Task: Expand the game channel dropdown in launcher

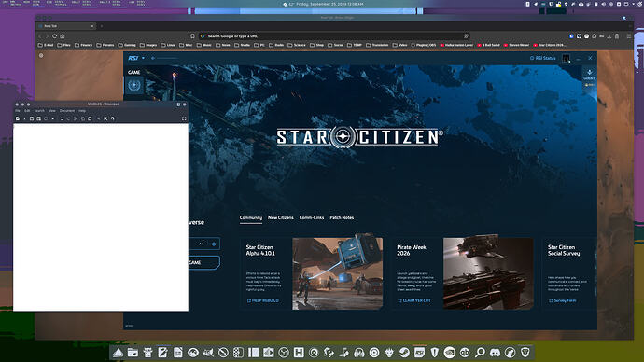Action: (202, 244)
